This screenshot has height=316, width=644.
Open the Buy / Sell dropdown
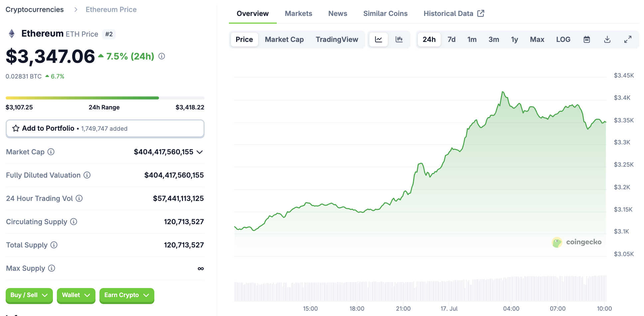pyautogui.click(x=29, y=295)
